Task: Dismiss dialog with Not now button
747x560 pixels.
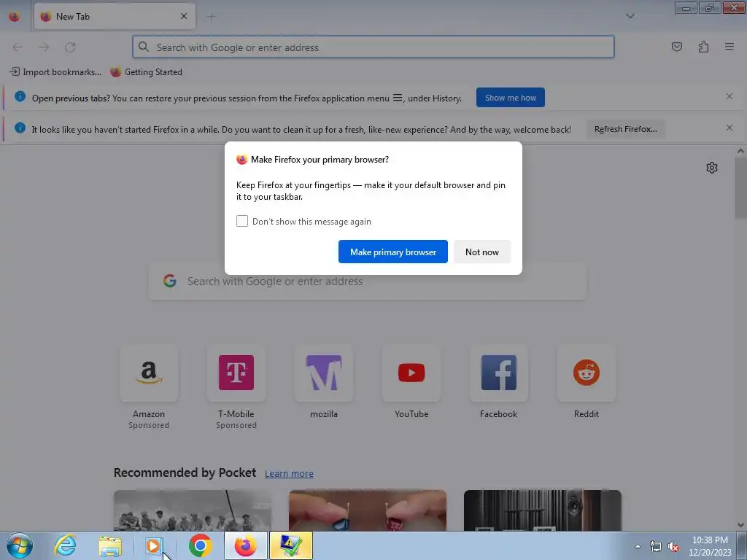Action: 482,252
